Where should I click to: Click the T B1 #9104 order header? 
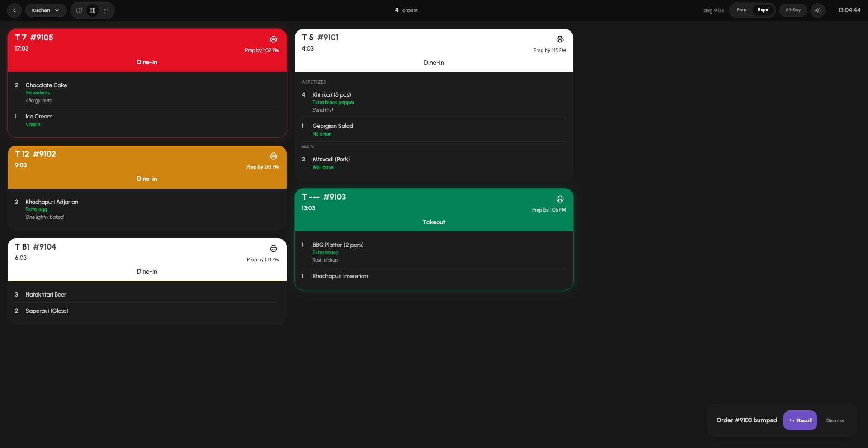point(147,259)
